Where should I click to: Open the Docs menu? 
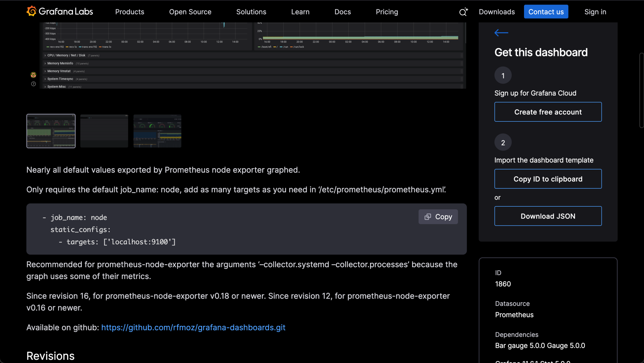click(x=342, y=12)
